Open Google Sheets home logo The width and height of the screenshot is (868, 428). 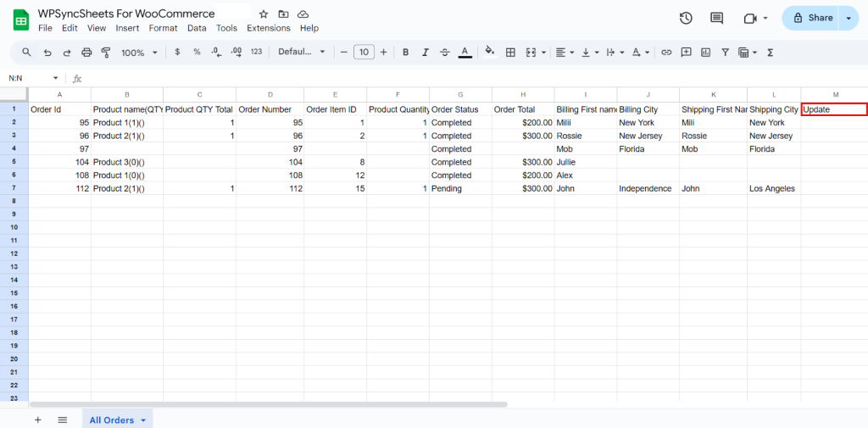tap(21, 20)
